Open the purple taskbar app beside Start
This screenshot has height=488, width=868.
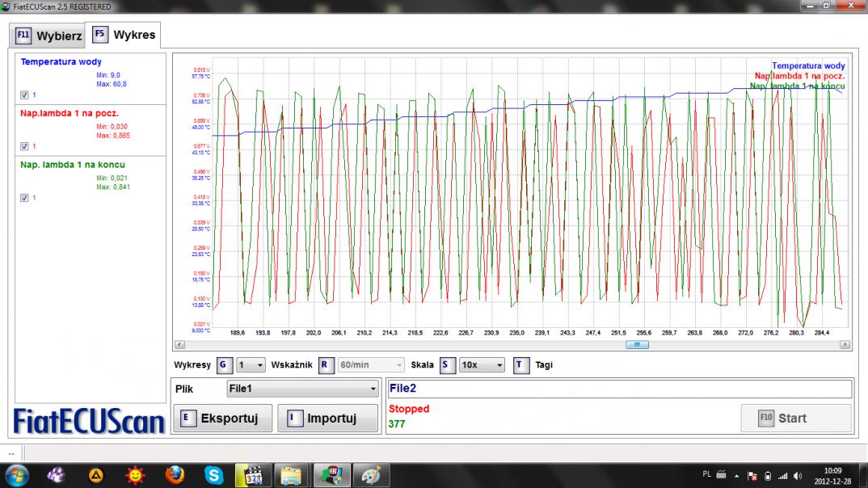56,475
